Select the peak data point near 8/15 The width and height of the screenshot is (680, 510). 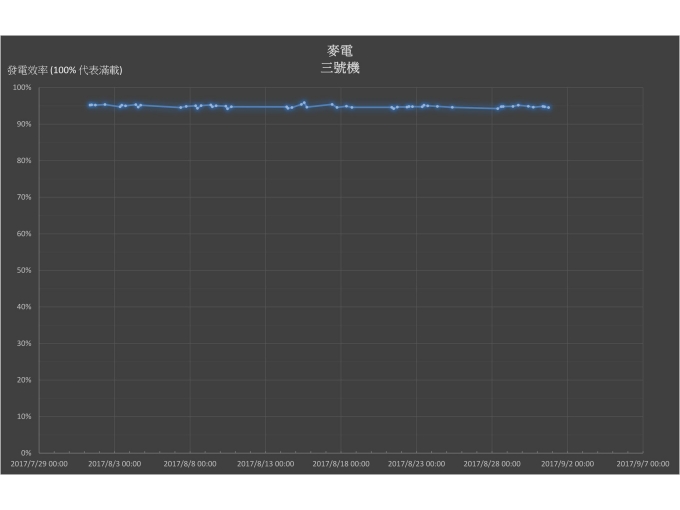coord(304,103)
